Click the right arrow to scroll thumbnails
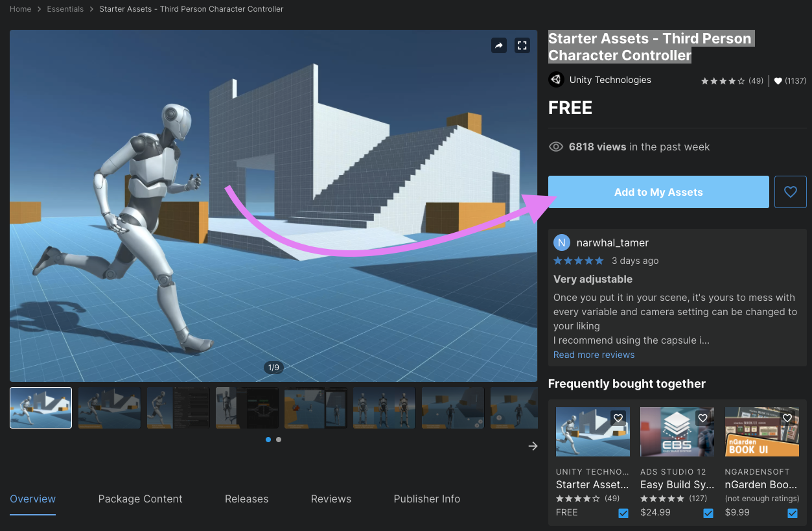The image size is (812, 531). 533,446
